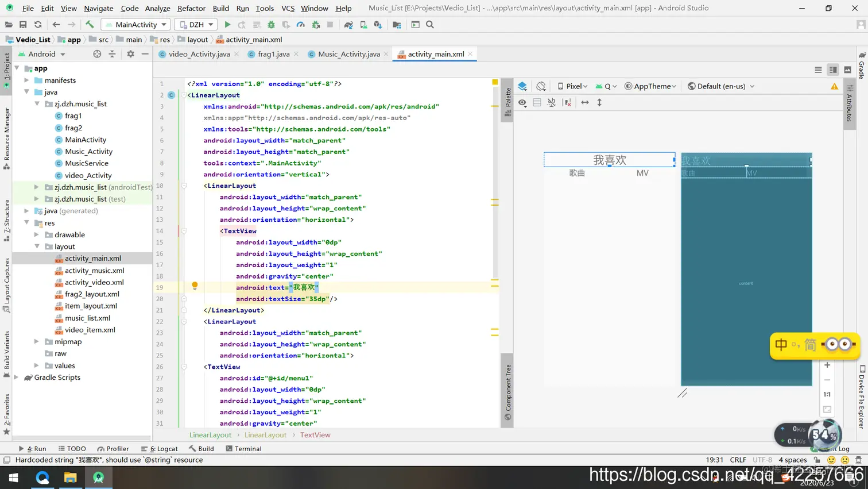Image resolution: width=868 pixels, height=489 pixels.
Task: Switch to video_Activity.java tab
Action: (199, 54)
